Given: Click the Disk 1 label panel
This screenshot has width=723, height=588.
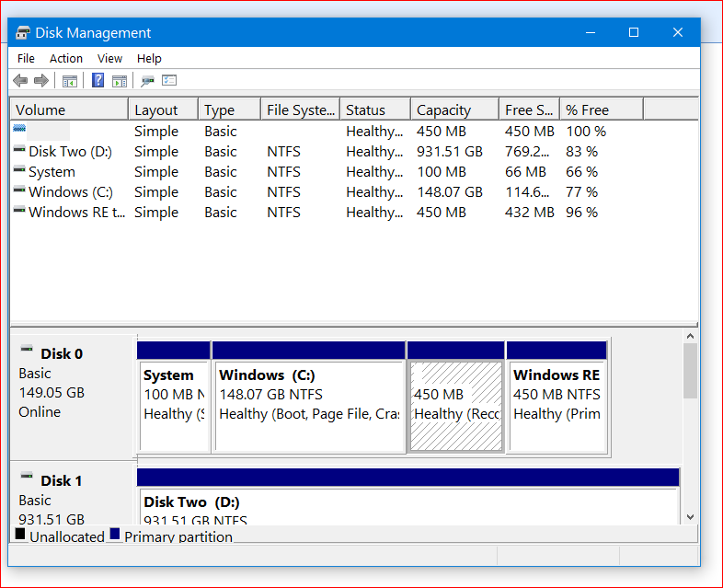Looking at the screenshot, I should 73,493.
